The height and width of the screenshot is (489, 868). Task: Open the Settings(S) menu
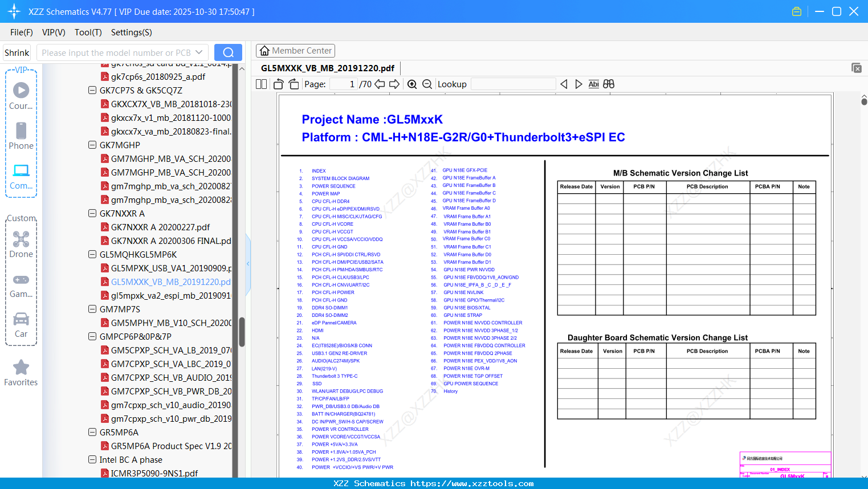pyautogui.click(x=132, y=32)
